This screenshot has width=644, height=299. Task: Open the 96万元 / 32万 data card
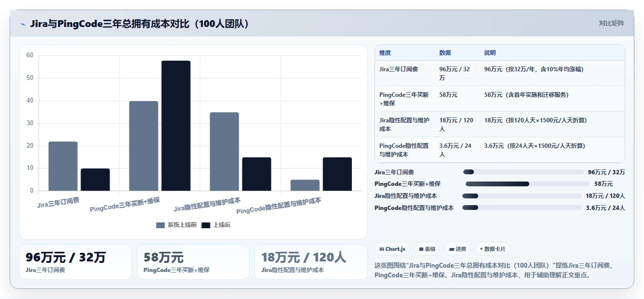click(x=75, y=262)
